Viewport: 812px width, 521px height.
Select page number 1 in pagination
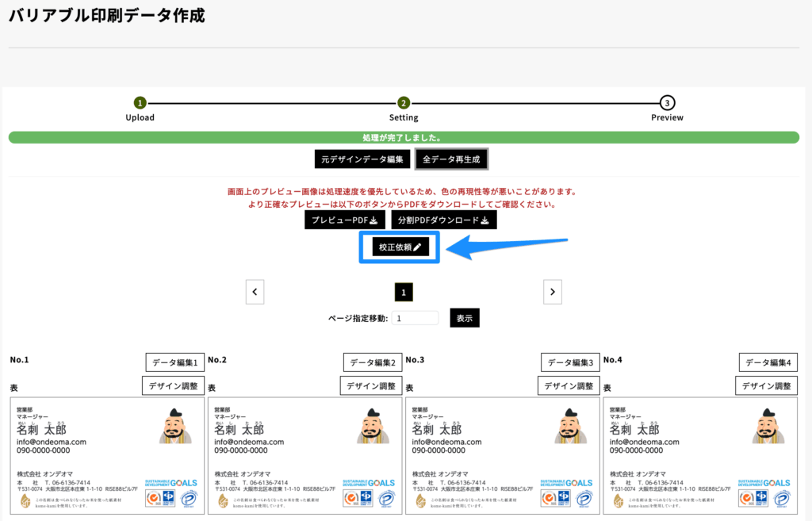pos(404,293)
